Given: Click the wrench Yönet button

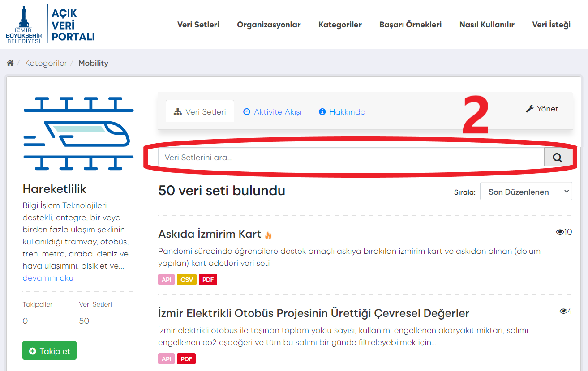Looking at the screenshot, I should (542, 109).
